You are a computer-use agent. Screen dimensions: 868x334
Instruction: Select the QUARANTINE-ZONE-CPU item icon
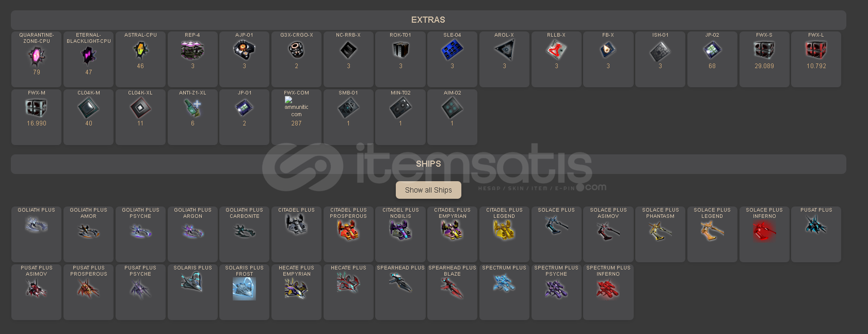pyautogui.click(x=37, y=56)
